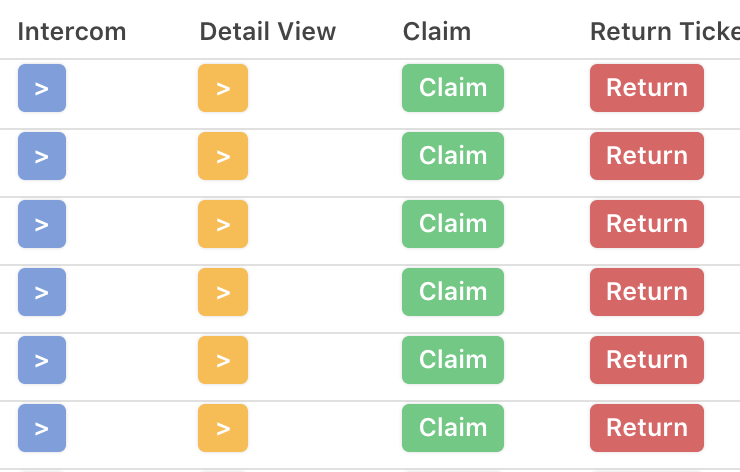The width and height of the screenshot is (740, 472).
Task: Claim the ticket in third row
Action: pos(453,224)
